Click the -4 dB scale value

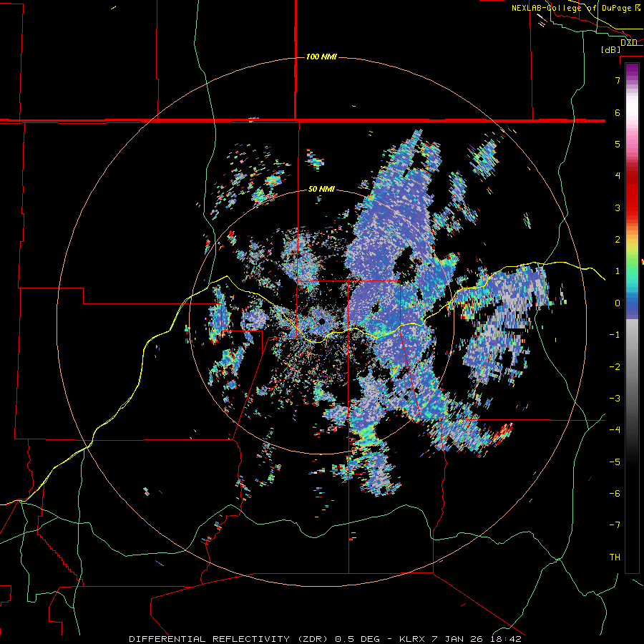pos(615,429)
